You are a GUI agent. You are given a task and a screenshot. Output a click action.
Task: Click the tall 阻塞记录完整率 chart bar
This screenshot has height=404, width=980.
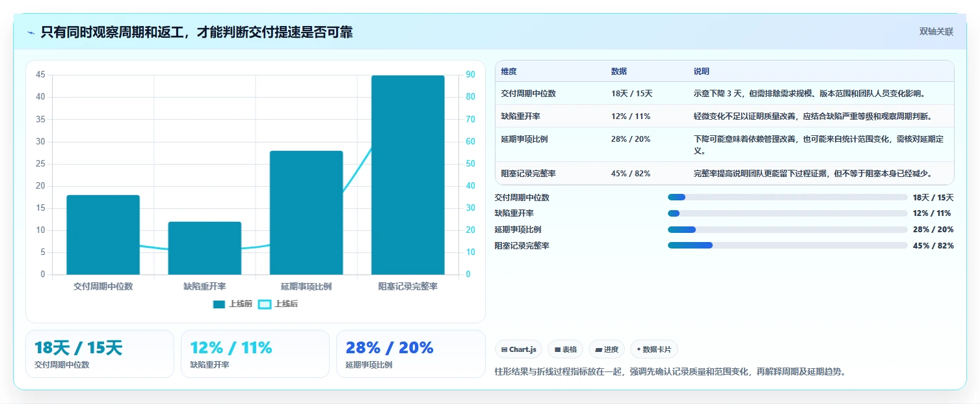coord(408,175)
